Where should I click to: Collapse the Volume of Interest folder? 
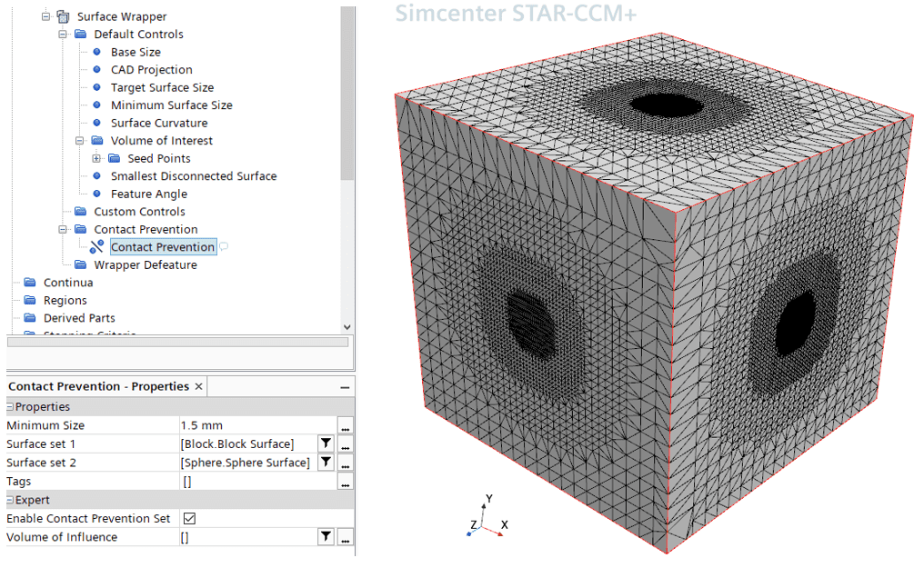(x=80, y=141)
